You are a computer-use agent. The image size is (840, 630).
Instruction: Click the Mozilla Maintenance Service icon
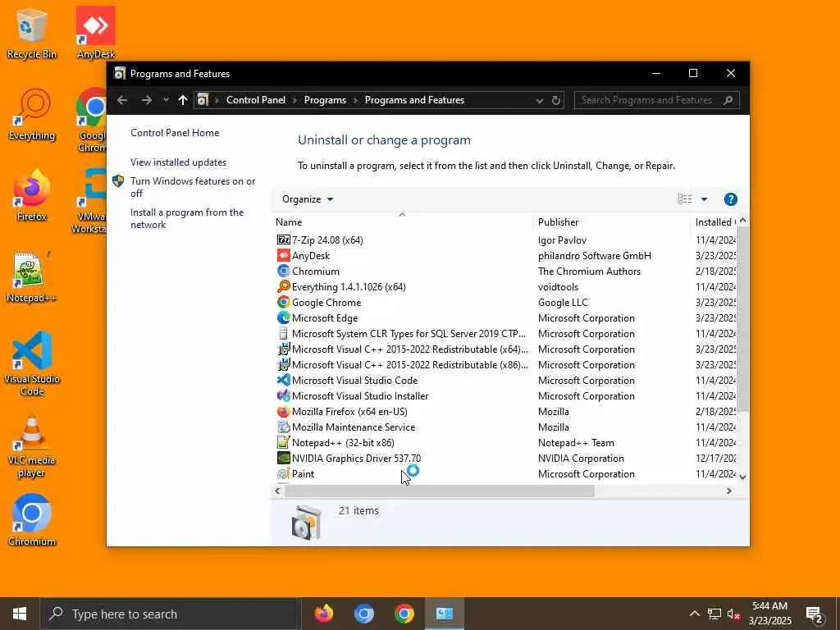pos(283,427)
